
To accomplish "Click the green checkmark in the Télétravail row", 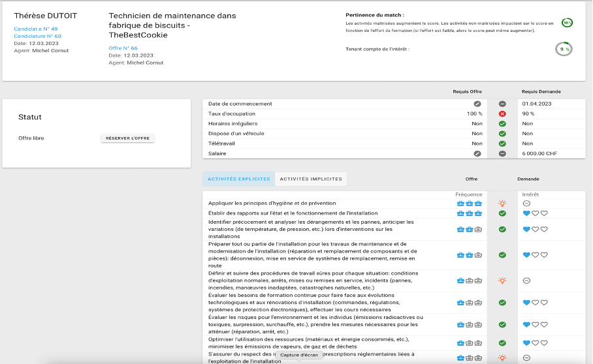I will [x=502, y=144].
